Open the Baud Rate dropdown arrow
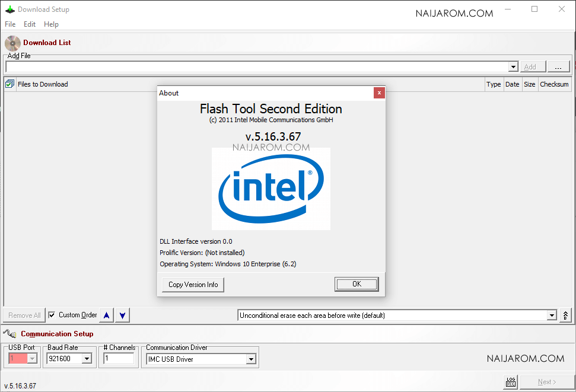This screenshot has height=392, width=576. 87,359
